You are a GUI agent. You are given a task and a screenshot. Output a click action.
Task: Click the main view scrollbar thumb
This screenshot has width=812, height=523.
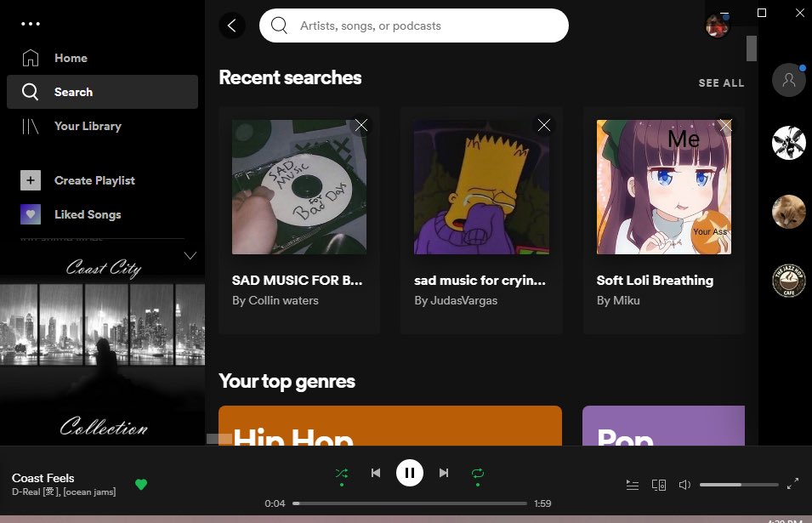click(752, 48)
